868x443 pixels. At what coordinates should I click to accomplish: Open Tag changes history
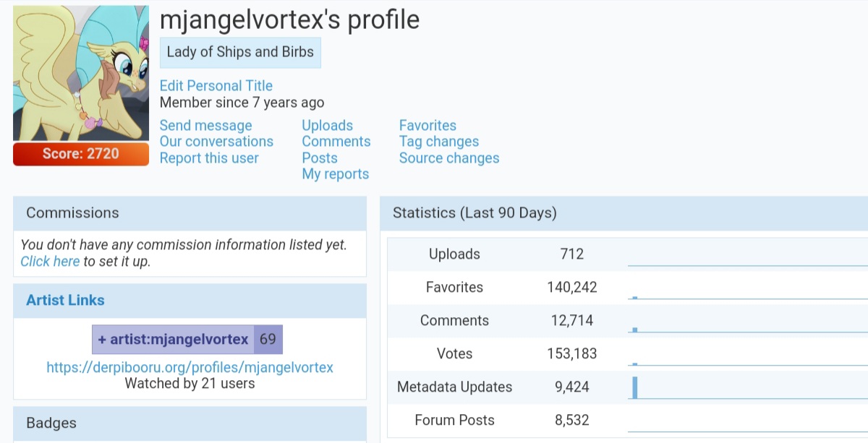click(438, 142)
